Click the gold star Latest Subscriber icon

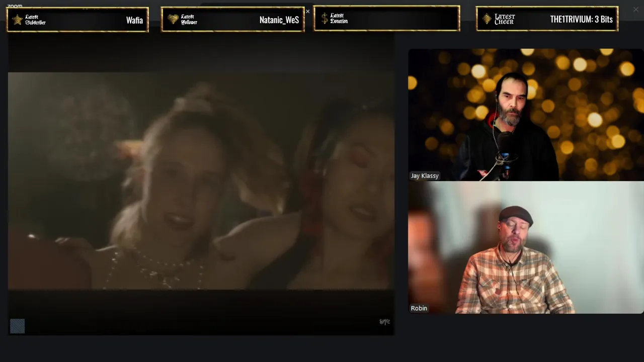pos(18,20)
